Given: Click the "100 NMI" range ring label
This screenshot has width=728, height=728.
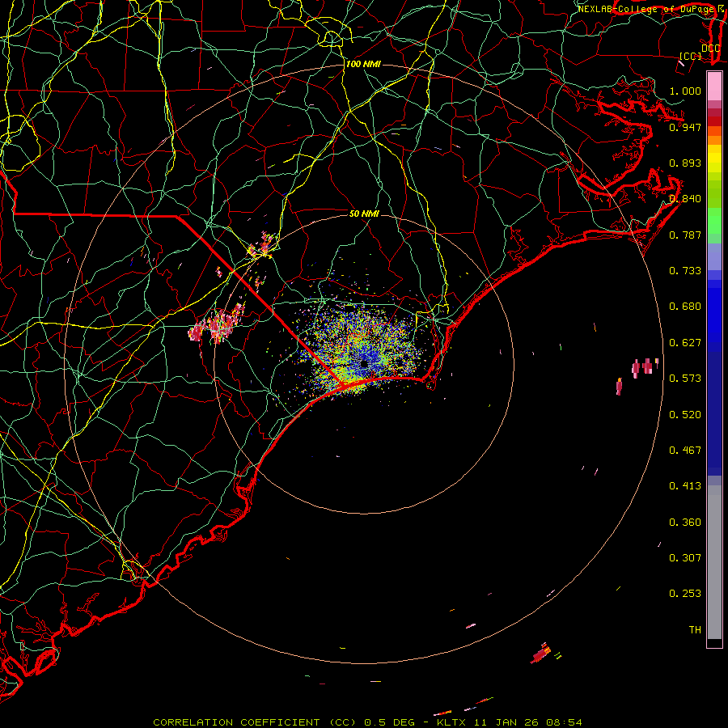Looking at the screenshot, I should tap(363, 64).
